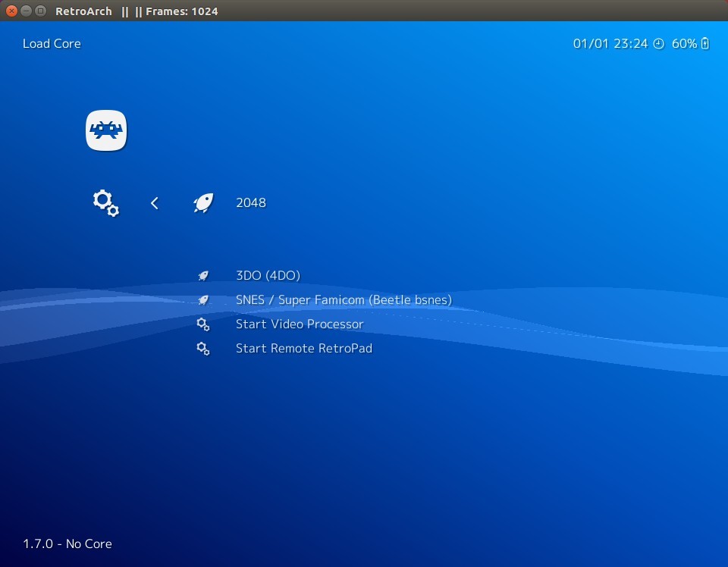728x567 pixels.
Task: Click the rocket icon for 3DO (4DO)
Action: (x=202, y=275)
